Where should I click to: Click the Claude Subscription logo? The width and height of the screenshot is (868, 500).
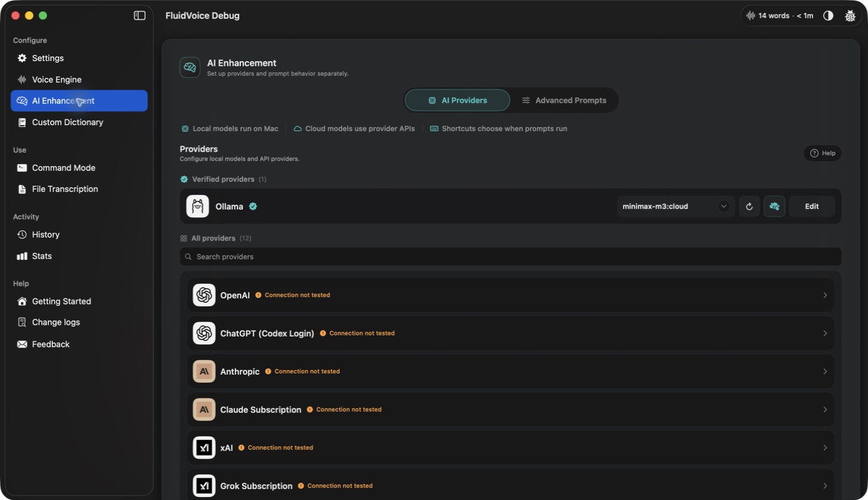pos(204,410)
